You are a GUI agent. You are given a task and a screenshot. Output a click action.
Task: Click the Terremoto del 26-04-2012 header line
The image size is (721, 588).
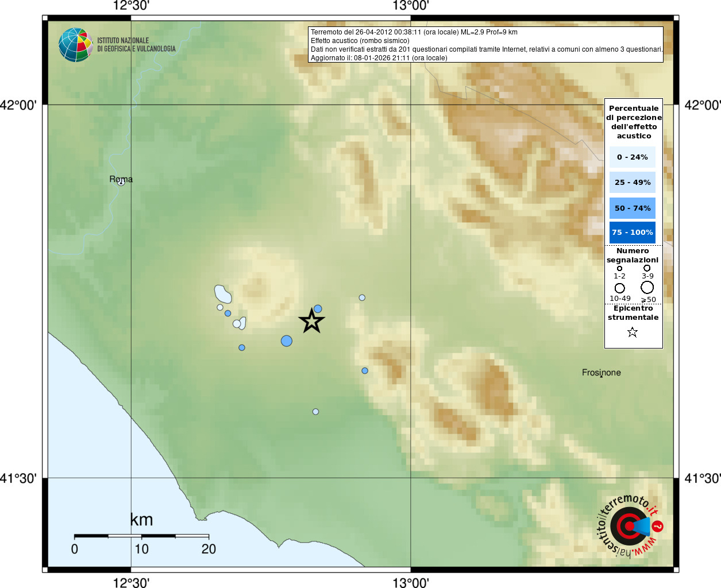(414, 32)
